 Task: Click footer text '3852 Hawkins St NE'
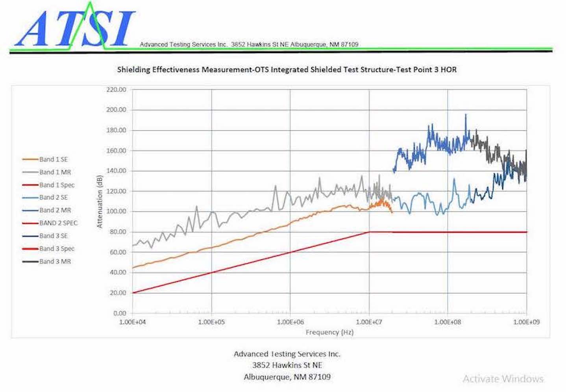[287, 365]
